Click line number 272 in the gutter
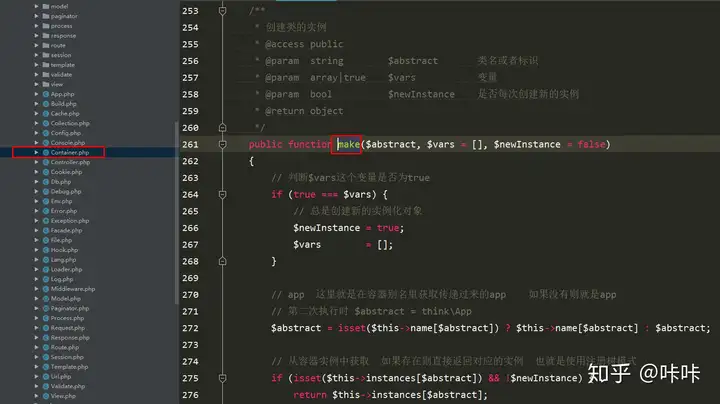The image size is (720, 404). click(x=190, y=328)
